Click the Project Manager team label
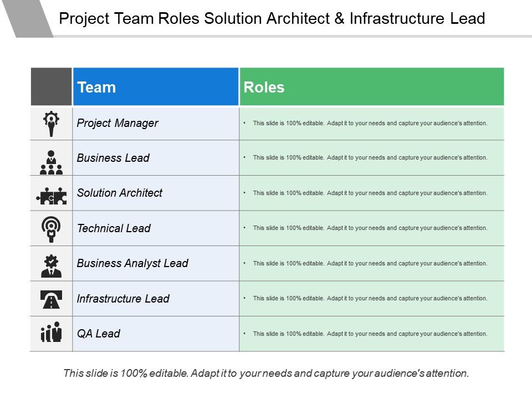Image resolution: width=532 pixels, height=399 pixels. pos(117,123)
